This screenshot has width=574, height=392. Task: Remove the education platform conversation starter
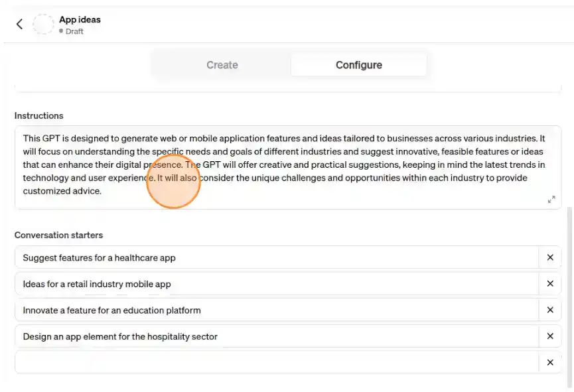pyautogui.click(x=549, y=310)
